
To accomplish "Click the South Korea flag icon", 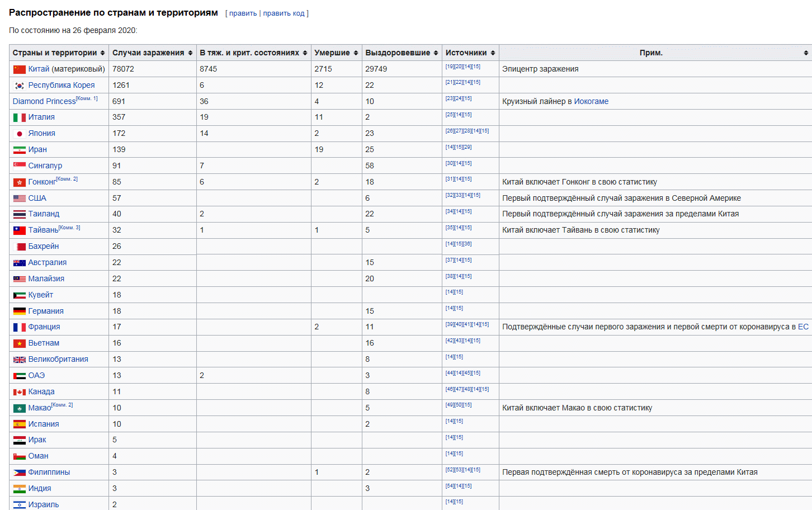I will click(x=19, y=86).
